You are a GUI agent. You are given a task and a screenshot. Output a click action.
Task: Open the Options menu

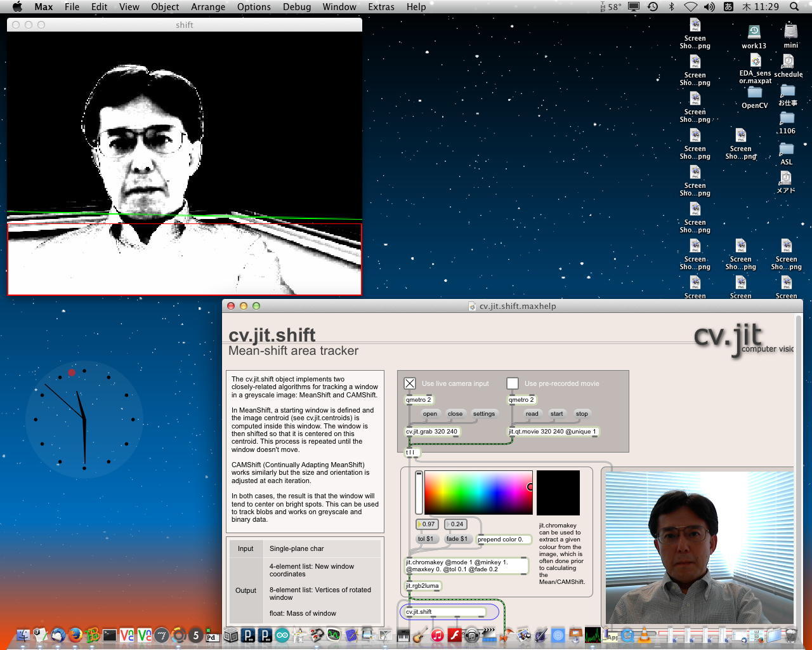tap(254, 7)
